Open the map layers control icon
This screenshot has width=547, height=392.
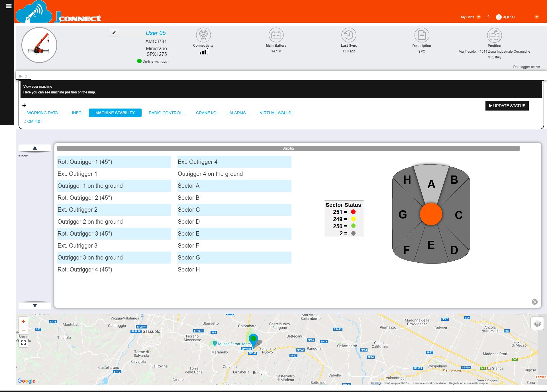[537, 324]
